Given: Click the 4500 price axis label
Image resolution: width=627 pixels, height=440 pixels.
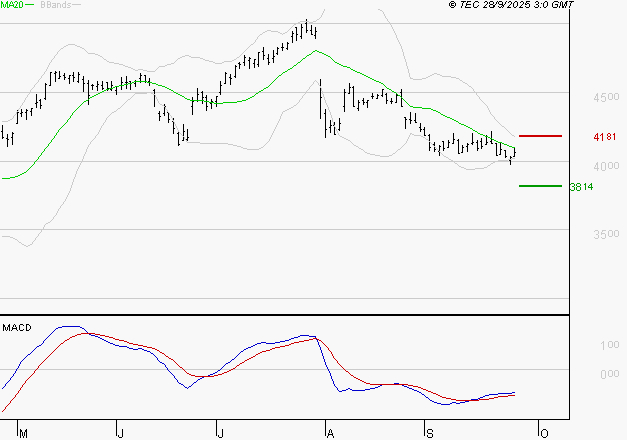Looking at the screenshot, I should point(606,98).
